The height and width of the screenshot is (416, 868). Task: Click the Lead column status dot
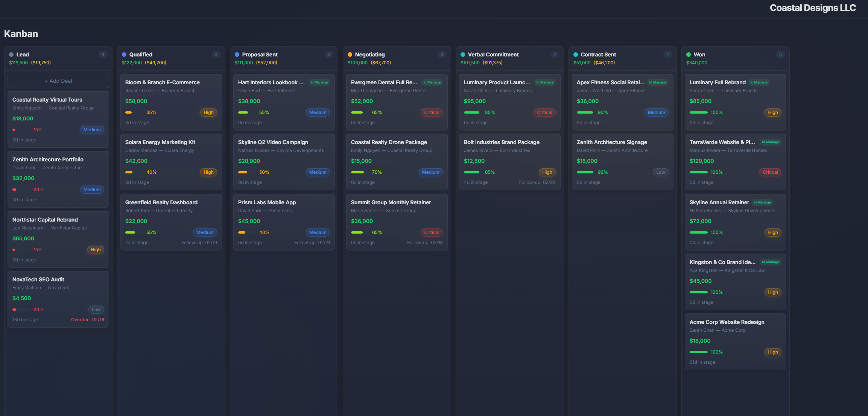pos(11,55)
